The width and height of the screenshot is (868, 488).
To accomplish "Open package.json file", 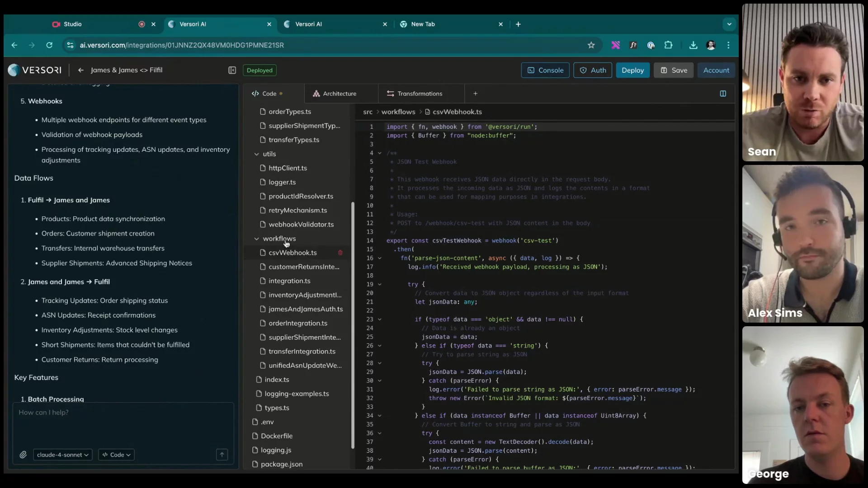I will click(282, 464).
